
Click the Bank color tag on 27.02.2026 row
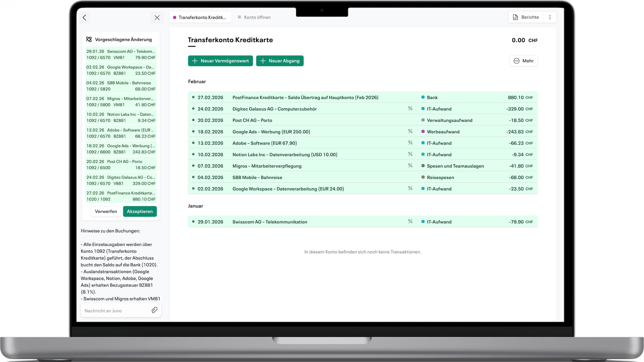pyautogui.click(x=423, y=97)
